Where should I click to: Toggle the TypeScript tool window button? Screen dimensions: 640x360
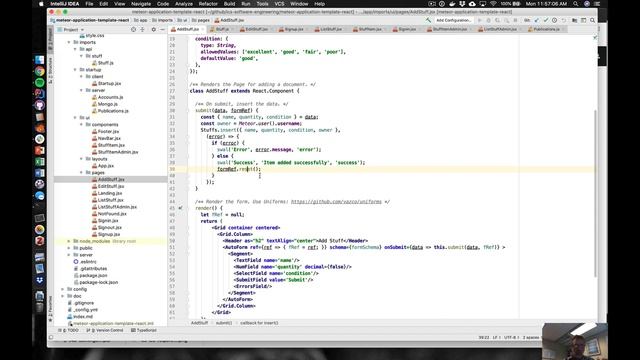tap(144, 330)
